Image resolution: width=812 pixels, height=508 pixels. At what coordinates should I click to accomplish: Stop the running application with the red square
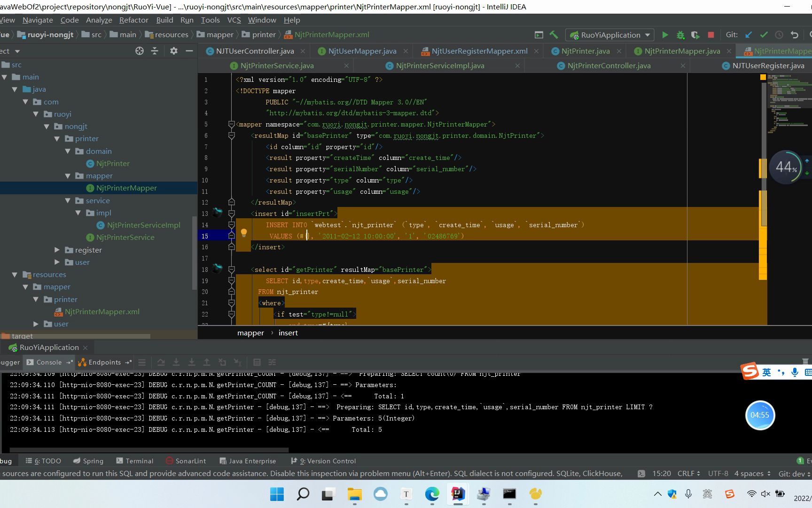click(x=711, y=35)
